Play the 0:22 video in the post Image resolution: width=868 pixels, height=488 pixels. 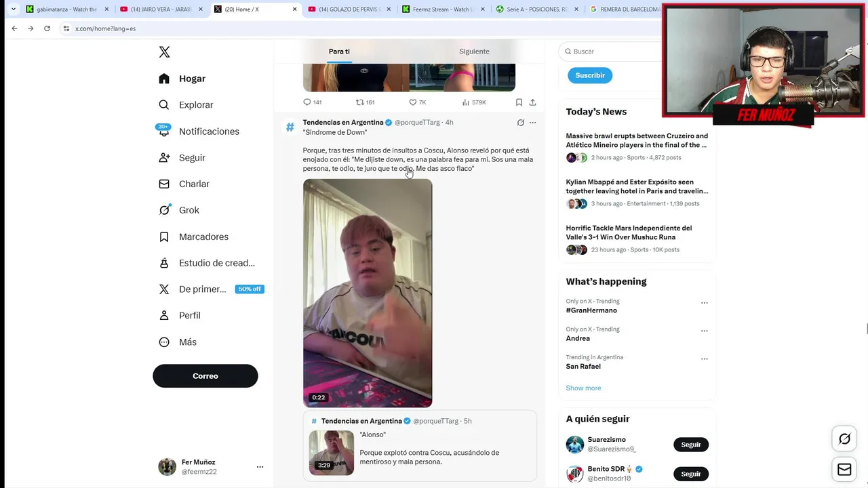pyautogui.click(x=368, y=293)
